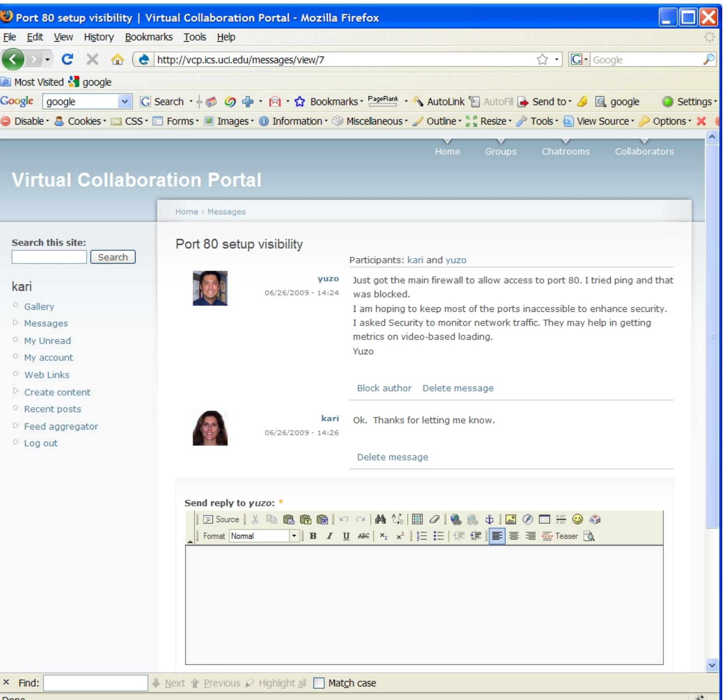The height and width of the screenshot is (700, 728).
Task: Click the Search this site input field
Action: pos(49,257)
